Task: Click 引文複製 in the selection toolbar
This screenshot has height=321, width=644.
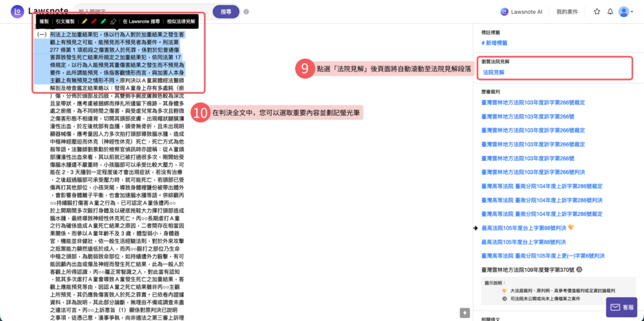Action: tap(65, 21)
